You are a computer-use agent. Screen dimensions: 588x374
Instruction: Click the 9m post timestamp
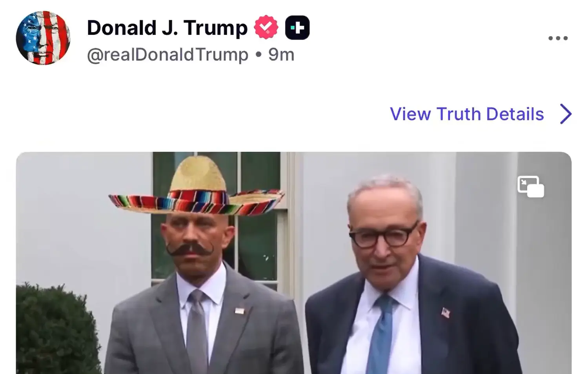[x=281, y=54]
